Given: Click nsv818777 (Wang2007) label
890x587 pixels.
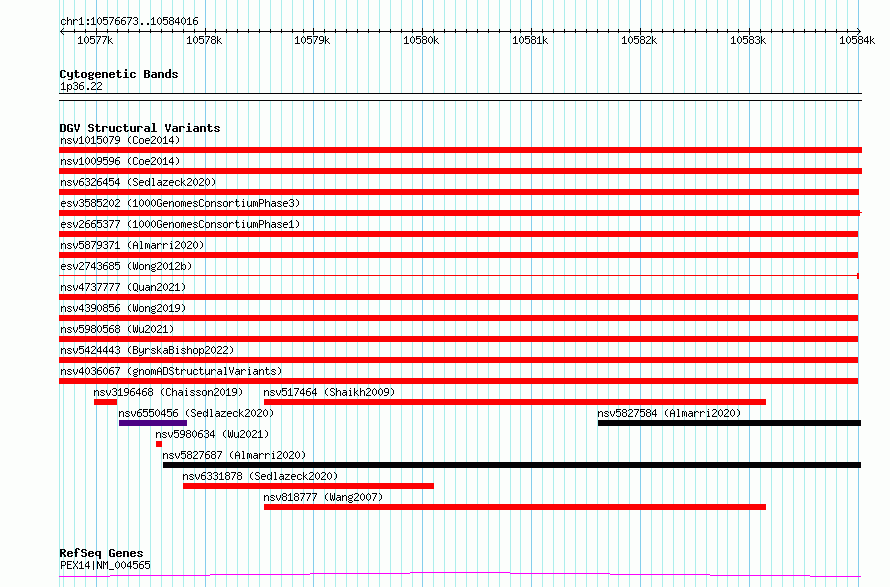Looking at the screenshot, I should (x=323, y=497).
